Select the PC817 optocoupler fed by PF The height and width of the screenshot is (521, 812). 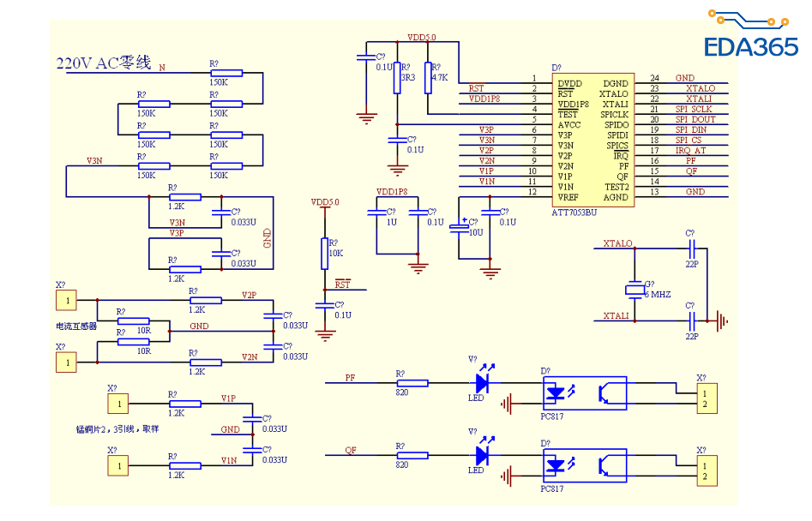tap(585, 393)
